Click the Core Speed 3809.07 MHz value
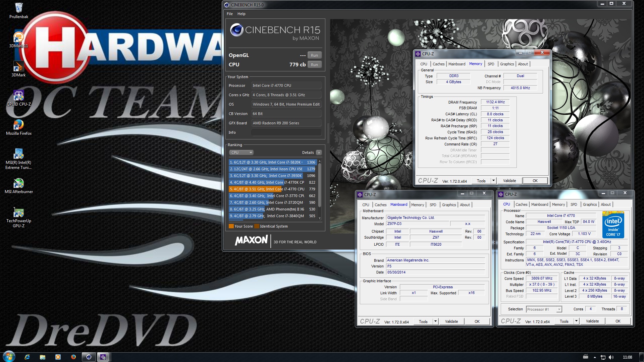The image size is (644, 362). (x=542, y=278)
